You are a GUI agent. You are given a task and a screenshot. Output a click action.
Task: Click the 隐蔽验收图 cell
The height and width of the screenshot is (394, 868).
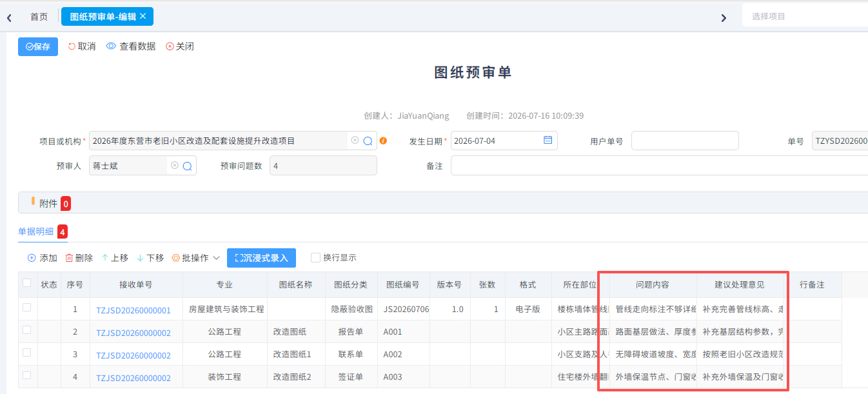[x=351, y=309]
